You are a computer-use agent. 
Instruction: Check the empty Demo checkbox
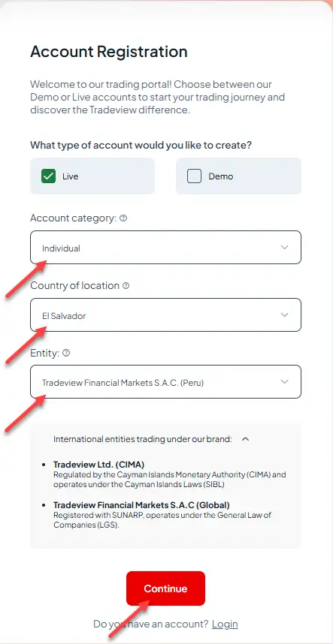(x=194, y=176)
